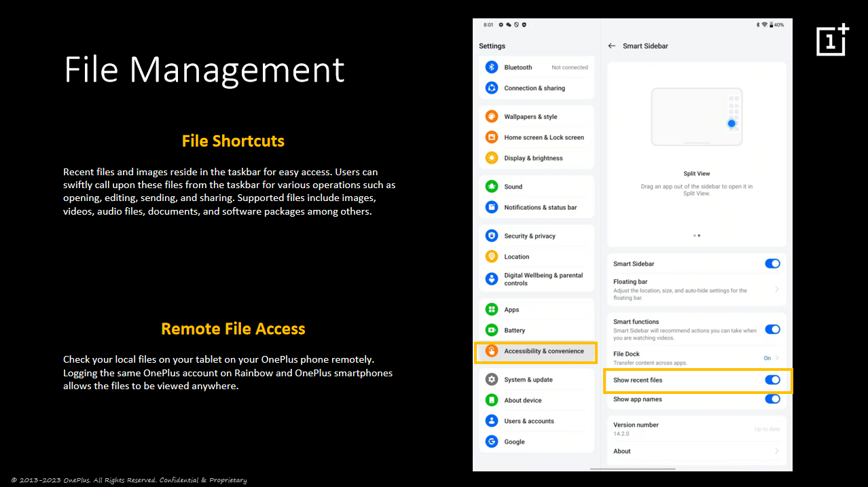Tap the About device icon
Image resolution: width=868 pixels, height=487 pixels.
(492, 400)
